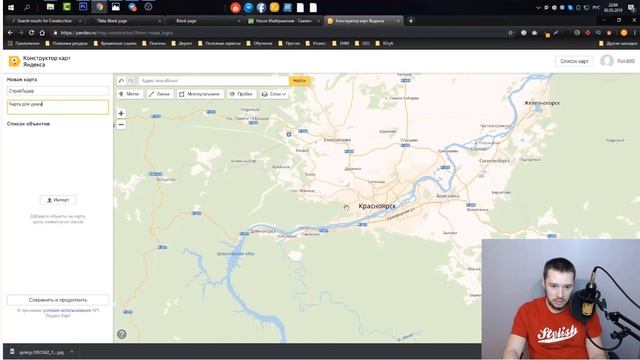Click the user profile avatar
This screenshot has width=640, height=360.
click(607, 61)
